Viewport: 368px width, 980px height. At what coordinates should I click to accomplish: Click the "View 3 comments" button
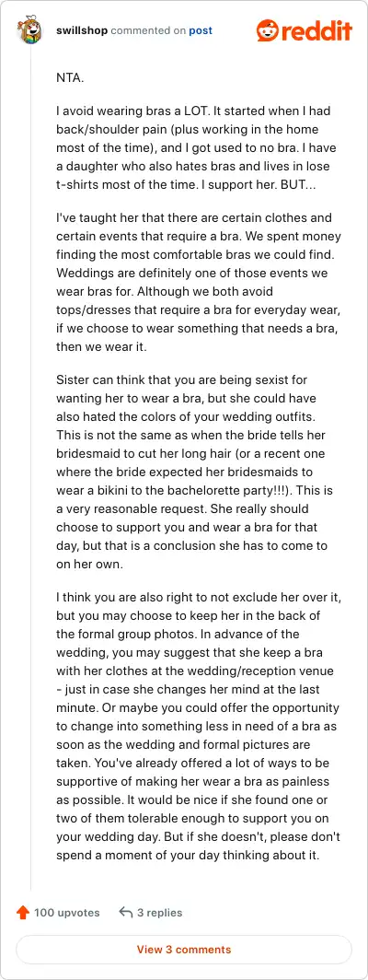[x=184, y=950]
